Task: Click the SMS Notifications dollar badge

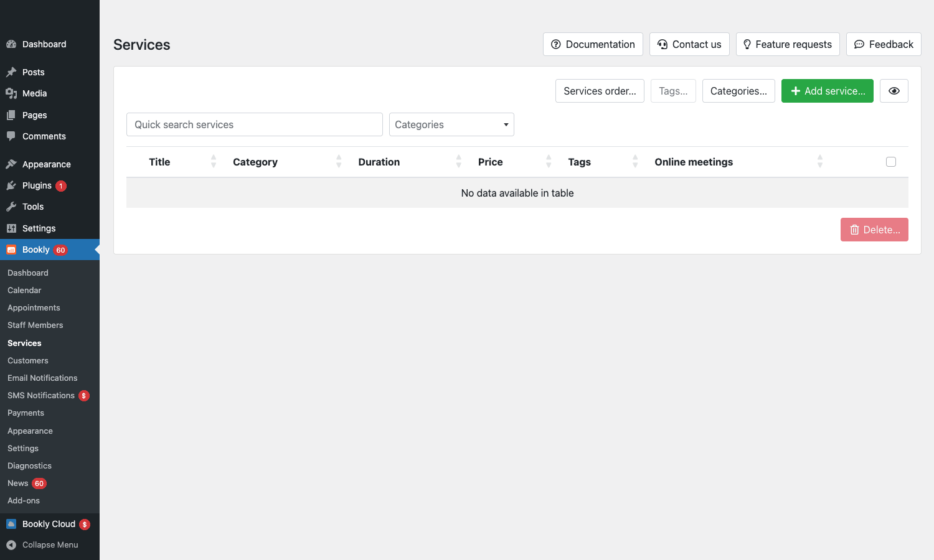Action: [84, 396]
